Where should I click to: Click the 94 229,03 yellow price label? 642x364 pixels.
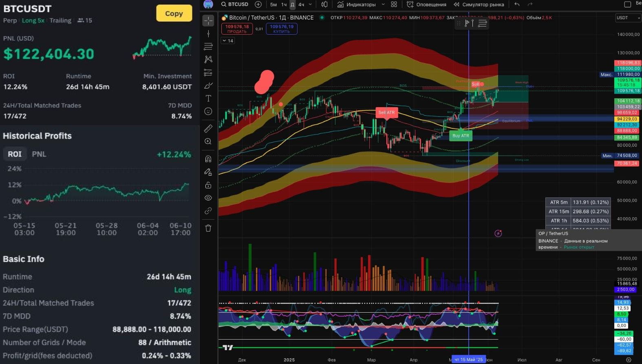point(627,119)
